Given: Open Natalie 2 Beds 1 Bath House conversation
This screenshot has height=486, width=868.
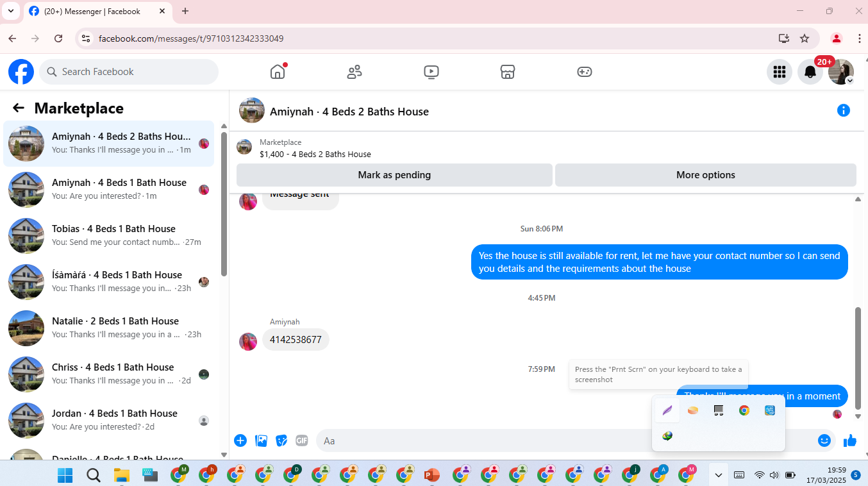Looking at the screenshot, I should click(x=109, y=328).
